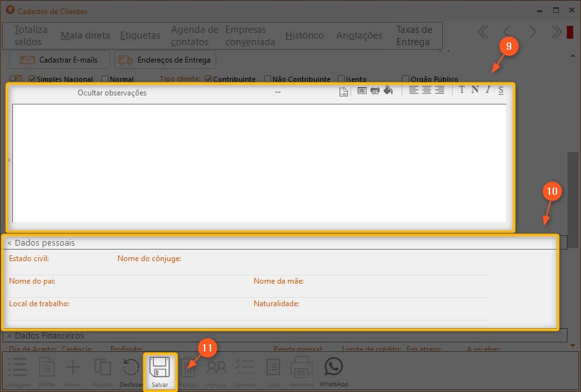Apply underline S formatting to observations
Screen dimensions: 581x392
point(501,90)
